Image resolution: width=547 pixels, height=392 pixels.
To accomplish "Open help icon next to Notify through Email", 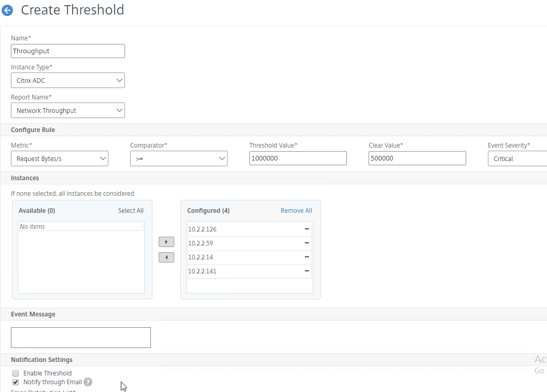I will coord(88,382).
